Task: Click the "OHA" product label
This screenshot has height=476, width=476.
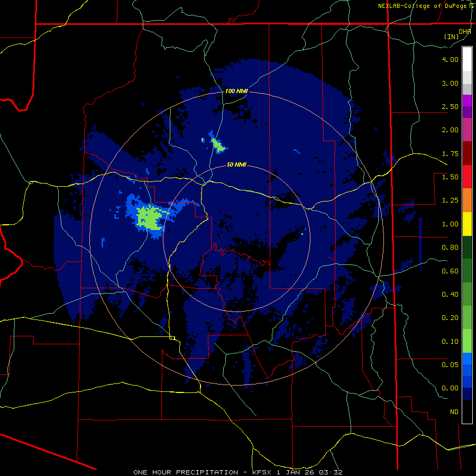Action: click(x=465, y=32)
